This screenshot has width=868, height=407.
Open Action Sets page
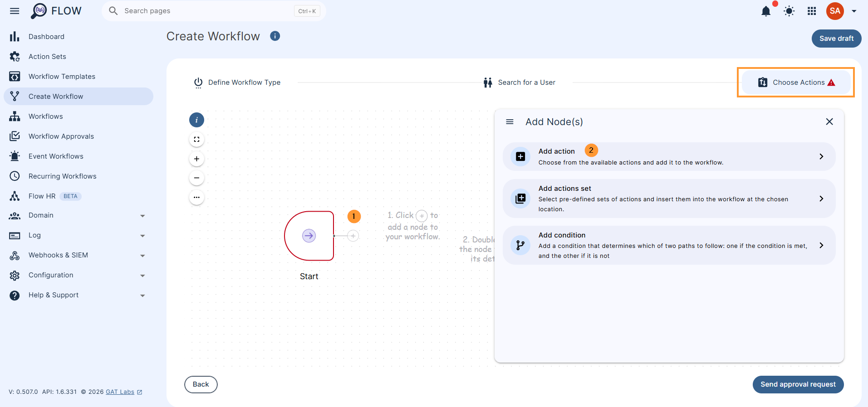(x=78, y=57)
